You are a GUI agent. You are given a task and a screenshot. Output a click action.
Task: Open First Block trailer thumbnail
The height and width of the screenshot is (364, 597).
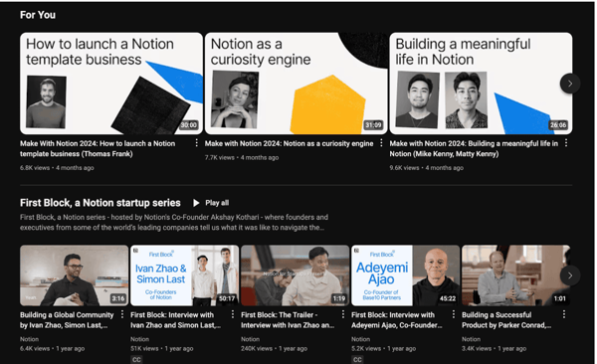296,275
